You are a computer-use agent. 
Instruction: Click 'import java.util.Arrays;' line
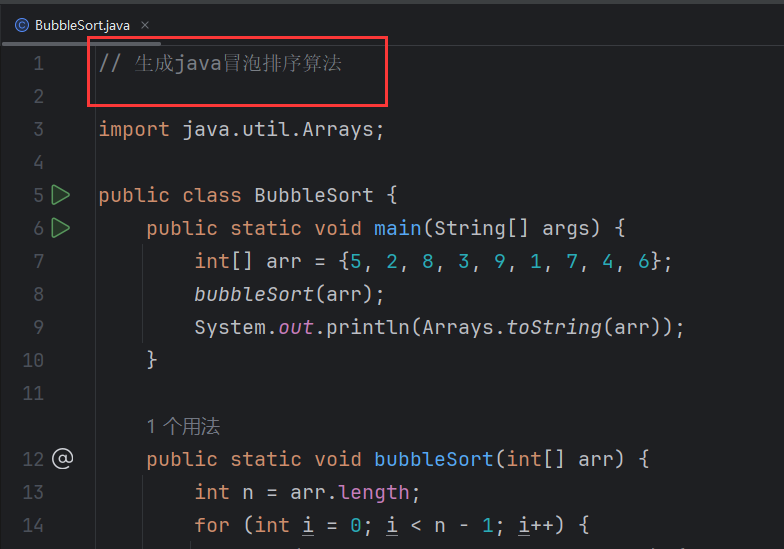[242, 130]
